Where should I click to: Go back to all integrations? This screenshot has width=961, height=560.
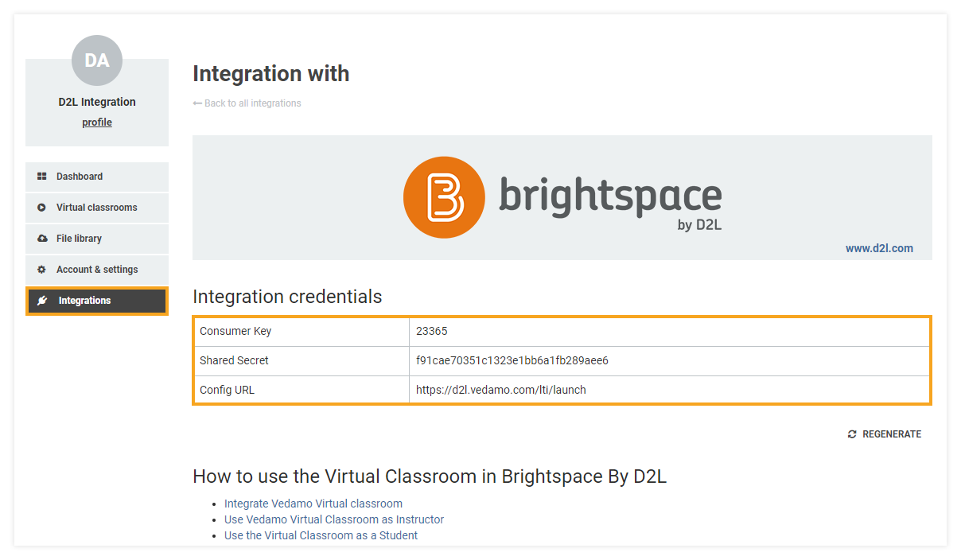247,103
